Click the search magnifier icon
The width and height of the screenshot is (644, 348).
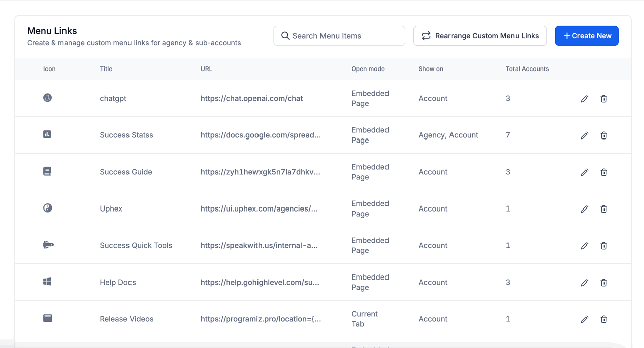(285, 36)
